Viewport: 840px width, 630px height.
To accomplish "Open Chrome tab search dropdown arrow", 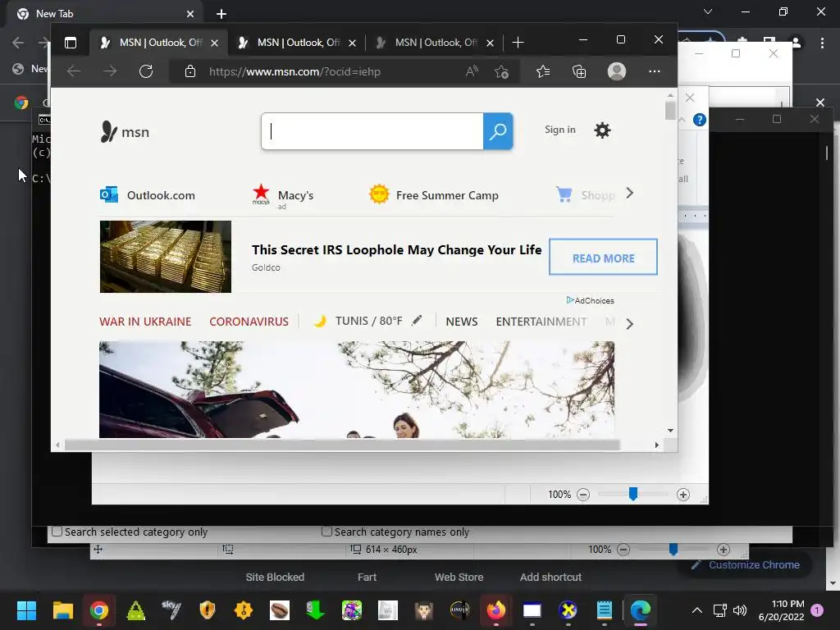I will [708, 11].
